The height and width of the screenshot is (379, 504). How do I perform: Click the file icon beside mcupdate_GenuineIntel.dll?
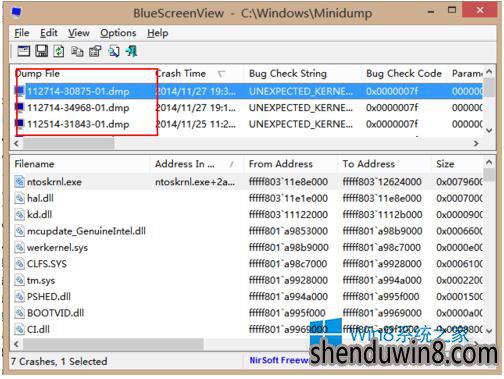20,231
